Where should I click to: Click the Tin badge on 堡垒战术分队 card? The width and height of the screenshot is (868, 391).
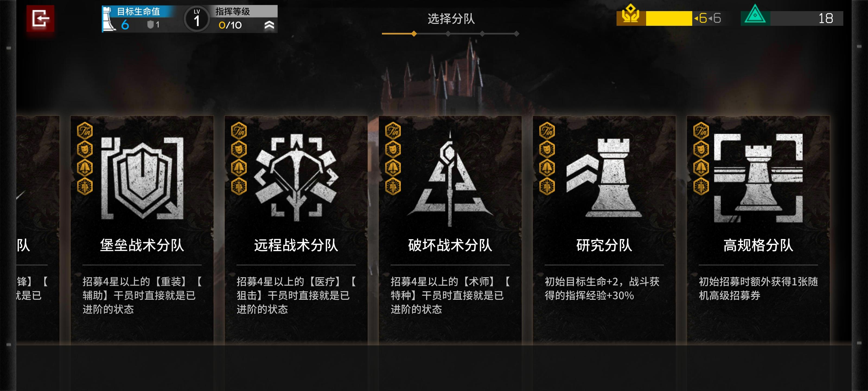coord(85,131)
